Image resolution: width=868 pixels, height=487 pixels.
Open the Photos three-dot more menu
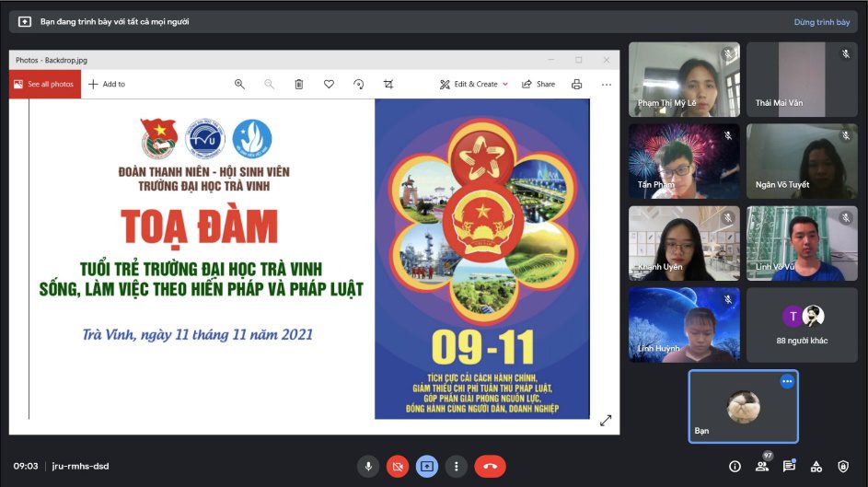607,84
